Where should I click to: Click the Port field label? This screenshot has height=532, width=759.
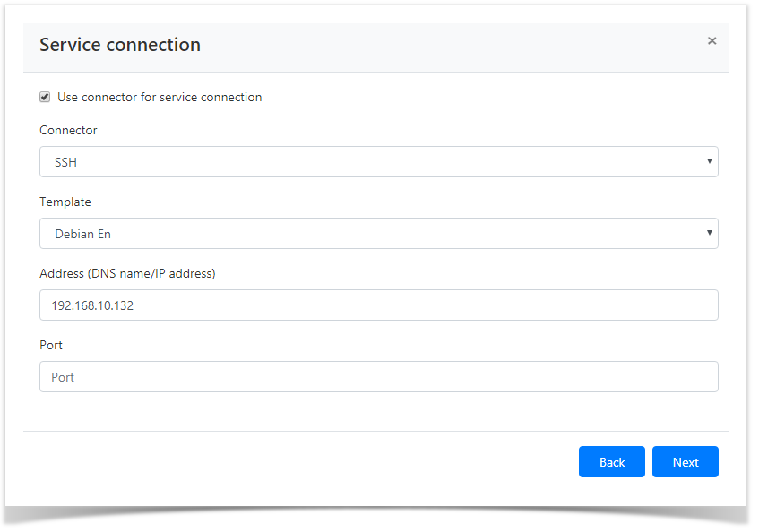click(51, 345)
